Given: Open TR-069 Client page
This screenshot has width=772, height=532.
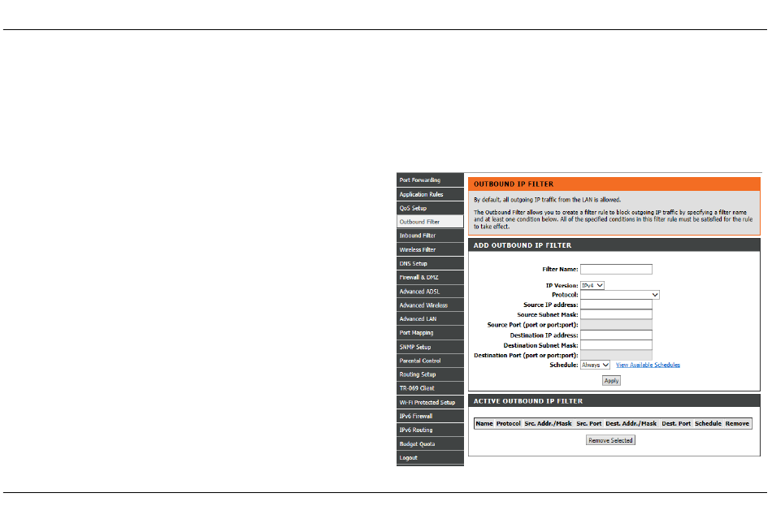Looking at the screenshot, I should pos(430,388).
